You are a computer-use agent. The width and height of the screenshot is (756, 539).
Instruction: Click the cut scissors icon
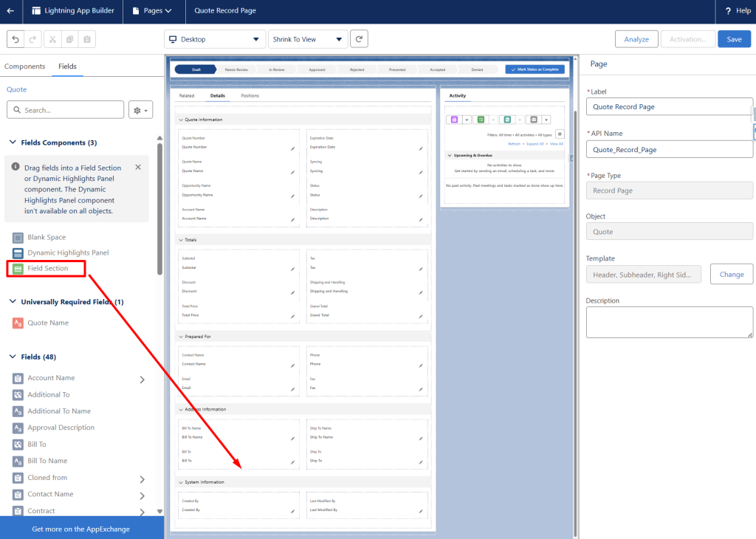52,39
